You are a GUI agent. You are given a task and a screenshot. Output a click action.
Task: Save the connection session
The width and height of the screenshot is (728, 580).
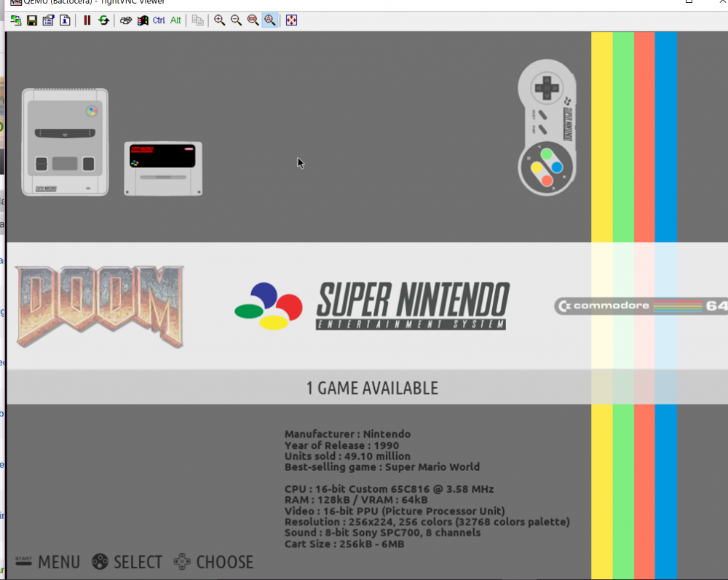[x=31, y=20]
